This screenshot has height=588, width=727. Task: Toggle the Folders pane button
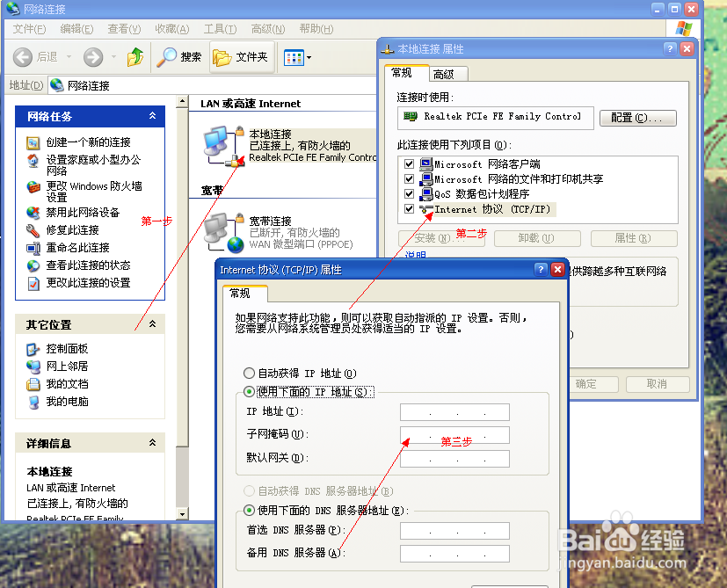pyautogui.click(x=241, y=57)
